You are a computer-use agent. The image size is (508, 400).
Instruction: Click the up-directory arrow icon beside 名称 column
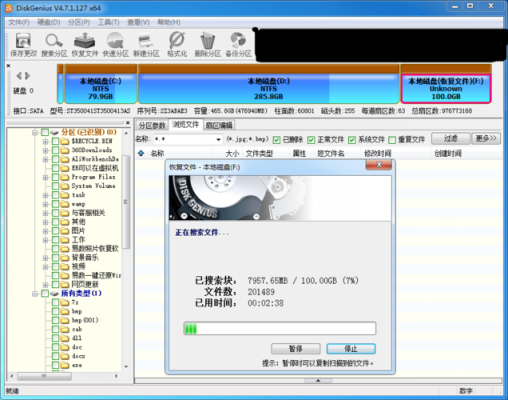pyautogui.click(x=141, y=153)
